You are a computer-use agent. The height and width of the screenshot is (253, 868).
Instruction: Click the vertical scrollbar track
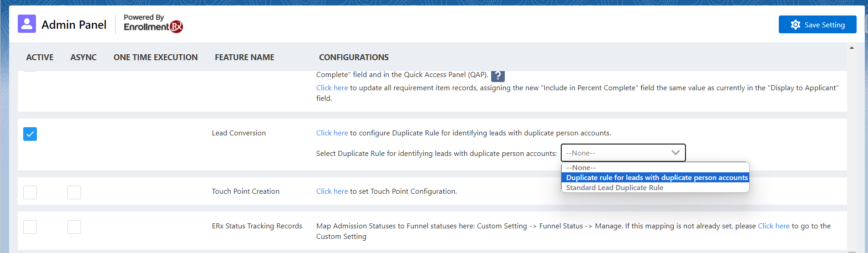pos(852,150)
